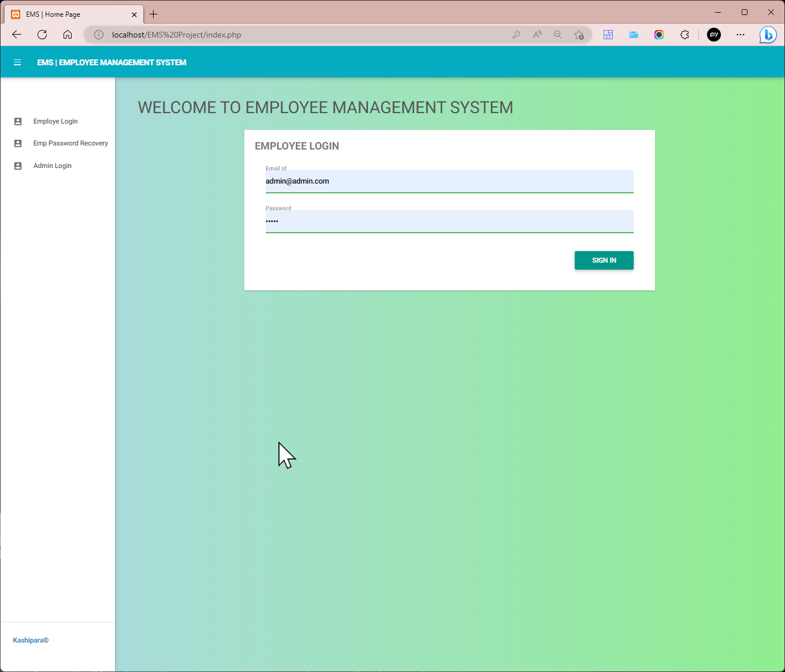
Task: Open the Settings and more ellipsis menu
Action: tap(741, 35)
